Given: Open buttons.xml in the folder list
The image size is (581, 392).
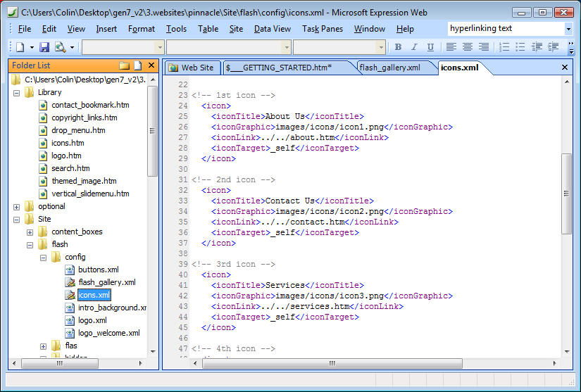Looking at the screenshot, I should click(x=98, y=270).
